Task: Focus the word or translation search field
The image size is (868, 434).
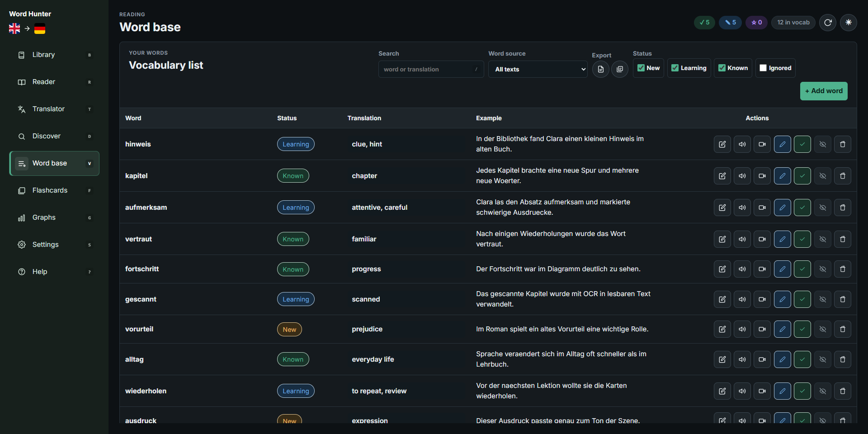Action: (x=431, y=69)
